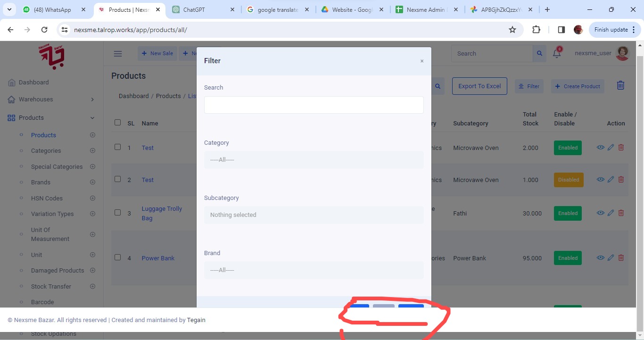Open Categories in the sidebar menu
This screenshot has width=644, height=340.
pos(46,151)
